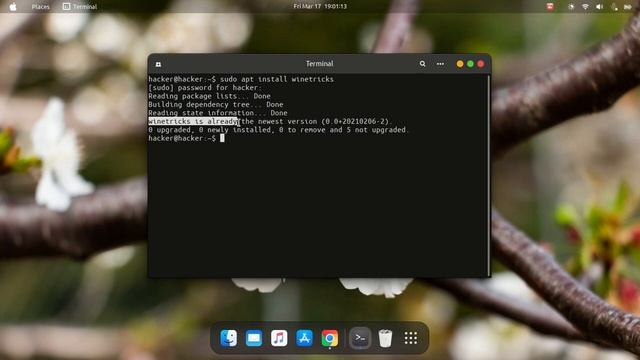Close Terminal with the red button
The width and height of the screenshot is (640, 360).
[481, 64]
